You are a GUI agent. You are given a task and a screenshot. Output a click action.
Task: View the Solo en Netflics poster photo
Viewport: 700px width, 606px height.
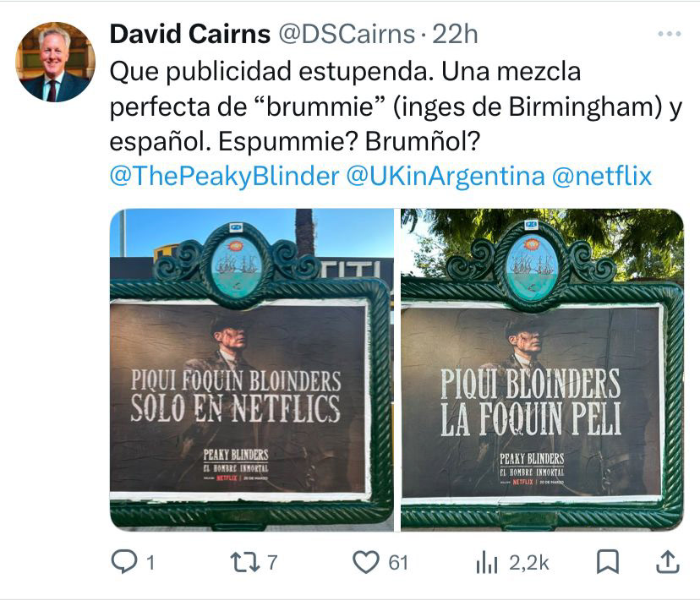(x=252, y=370)
